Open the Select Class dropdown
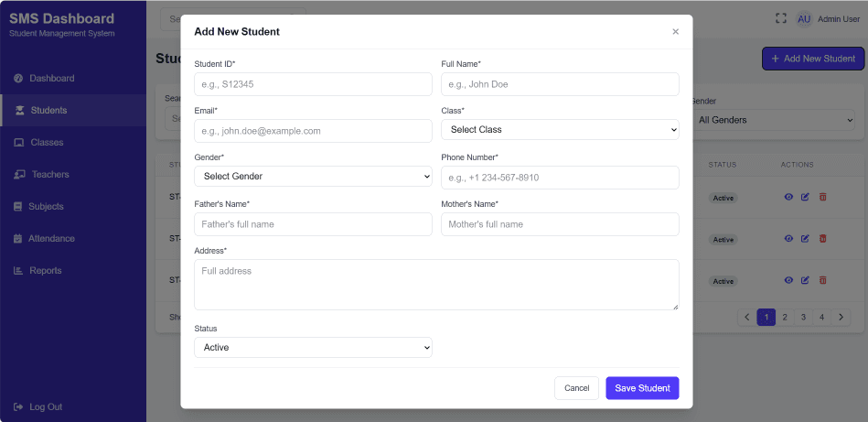This screenshot has width=868, height=422. (x=560, y=130)
